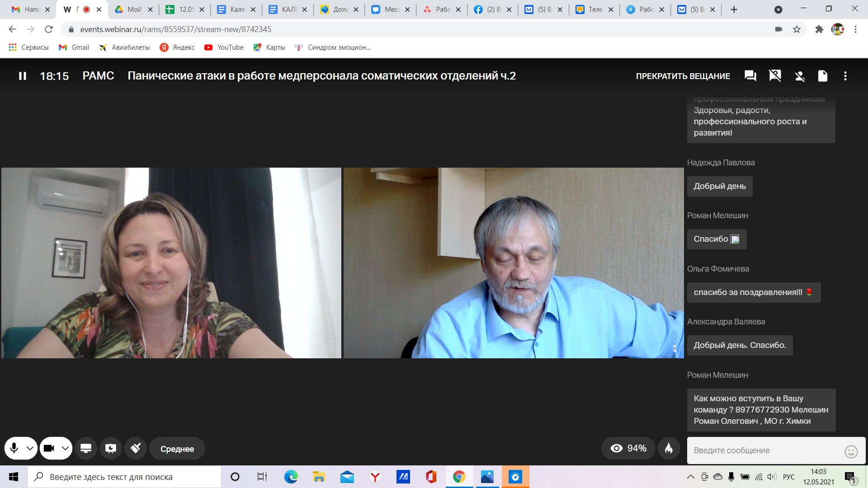The image size is (868, 488).
Task: Open the files document icon
Action: [823, 76]
